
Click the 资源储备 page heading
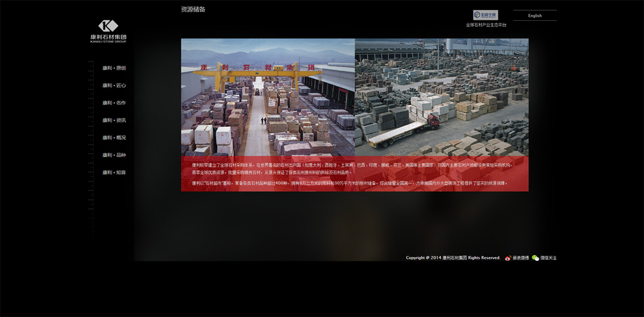[193, 9]
